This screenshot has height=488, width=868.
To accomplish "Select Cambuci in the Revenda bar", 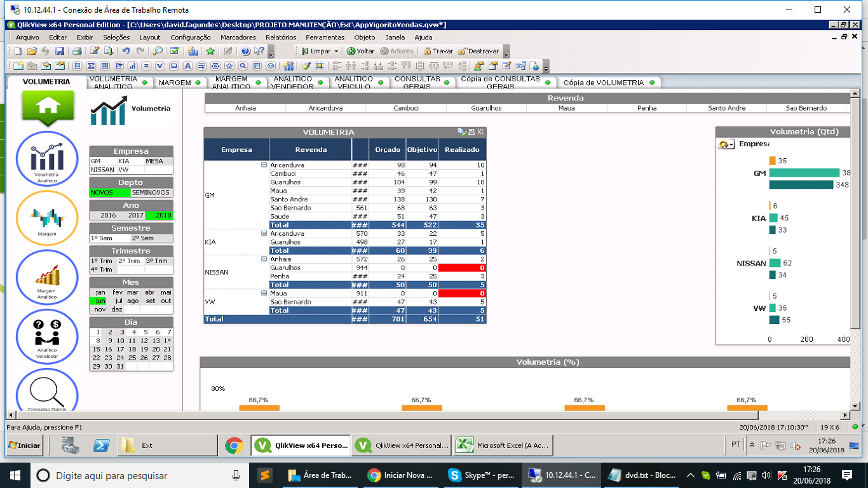I will [406, 108].
